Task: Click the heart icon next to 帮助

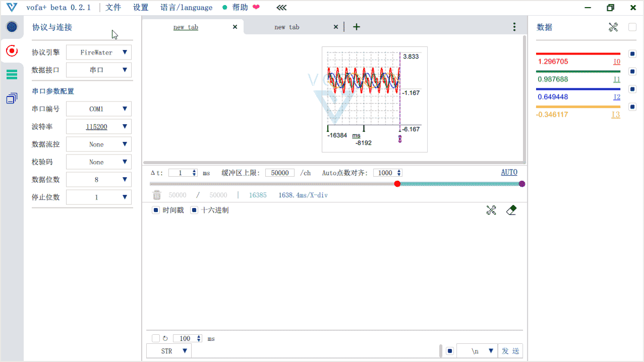Action: click(256, 8)
